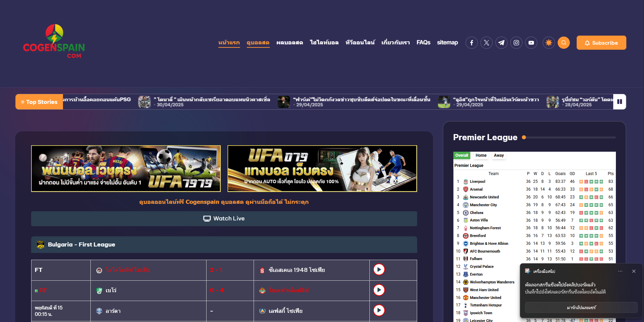Click Brighton & Hove Albion row

point(534,243)
